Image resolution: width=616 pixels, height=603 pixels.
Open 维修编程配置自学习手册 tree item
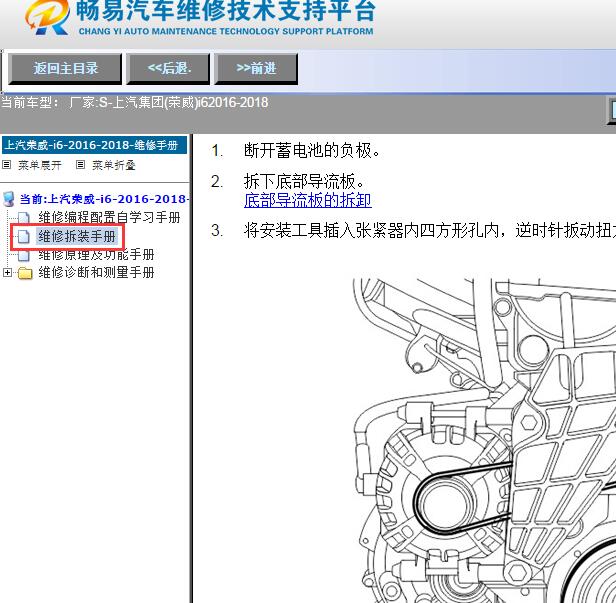click(109, 217)
